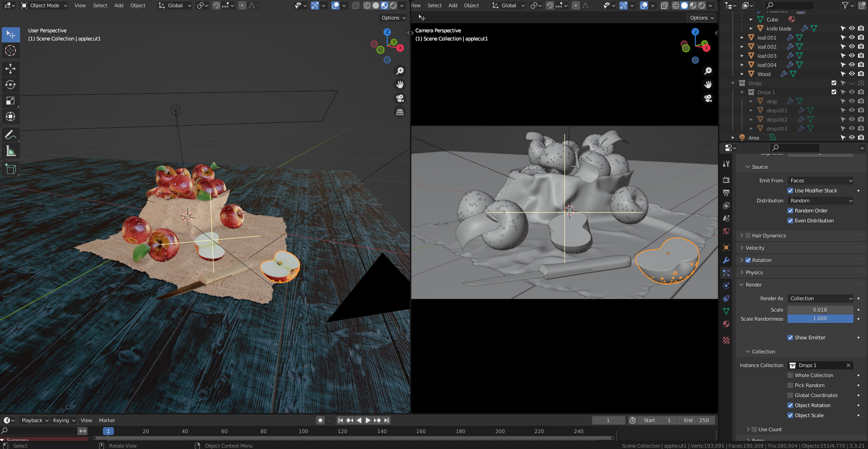Uncheck the Show Emitter option

790,338
